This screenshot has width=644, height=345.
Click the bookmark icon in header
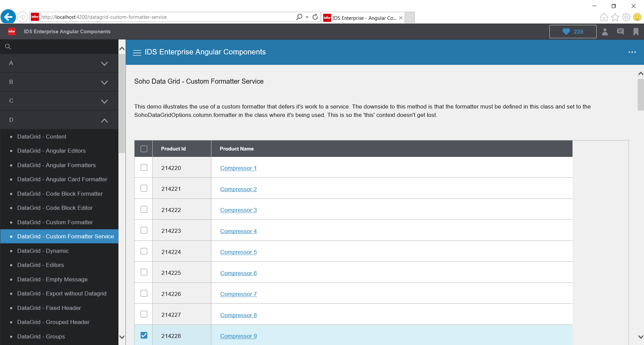point(636,32)
